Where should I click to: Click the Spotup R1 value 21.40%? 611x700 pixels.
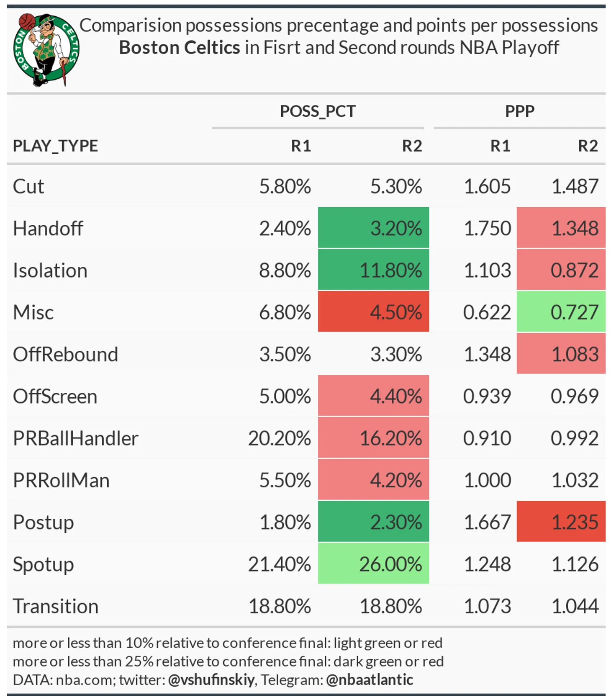click(279, 564)
